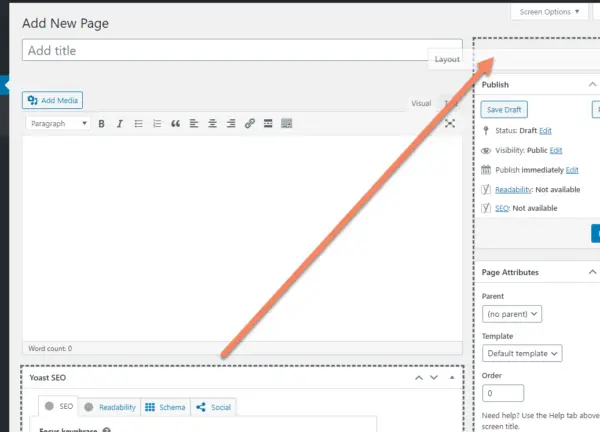The height and width of the screenshot is (432, 600).
Task: Click the Add title field
Action: point(242,50)
